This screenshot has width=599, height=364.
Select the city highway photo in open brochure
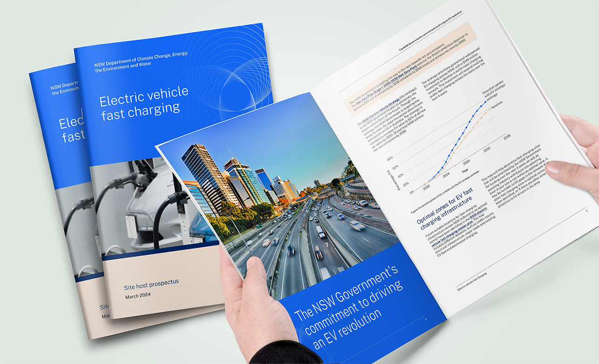tap(279, 195)
